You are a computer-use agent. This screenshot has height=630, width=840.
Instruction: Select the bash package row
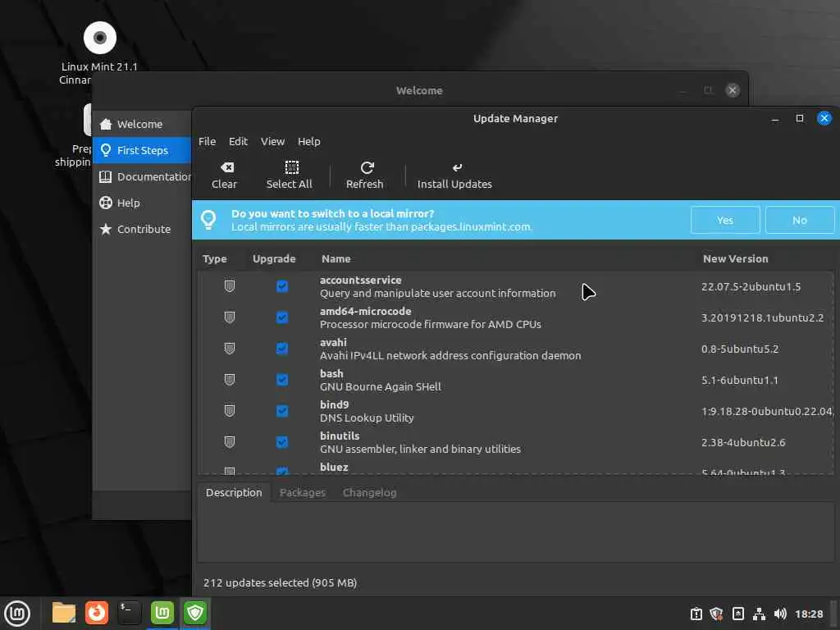pyautogui.click(x=516, y=380)
